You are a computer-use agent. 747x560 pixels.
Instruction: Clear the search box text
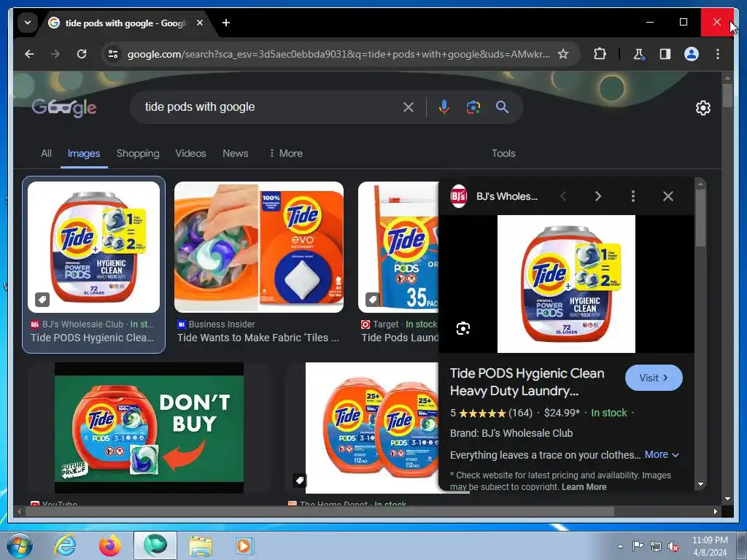pos(409,107)
